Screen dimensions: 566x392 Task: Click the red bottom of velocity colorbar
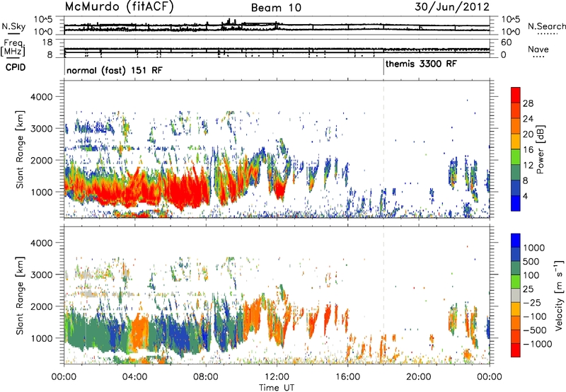(516, 350)
